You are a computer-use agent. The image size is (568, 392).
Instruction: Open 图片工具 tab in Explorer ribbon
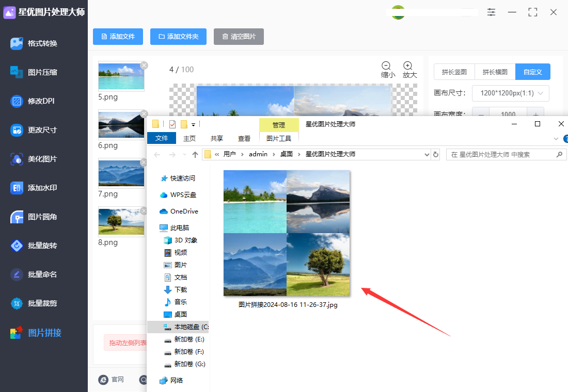point(279,139)
